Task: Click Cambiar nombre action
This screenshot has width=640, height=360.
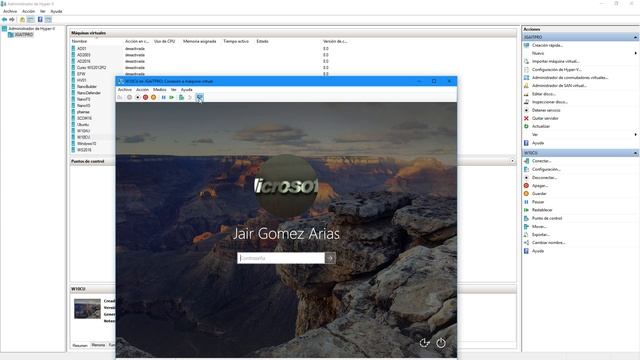Action: click(549, 243)
